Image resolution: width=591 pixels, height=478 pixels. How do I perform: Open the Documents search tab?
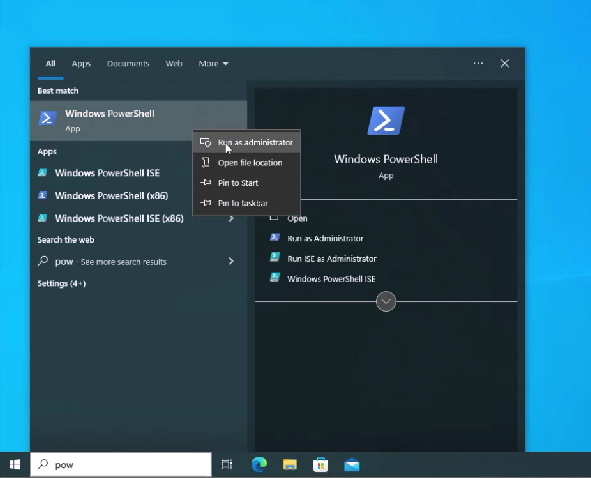tap(128, 64)
